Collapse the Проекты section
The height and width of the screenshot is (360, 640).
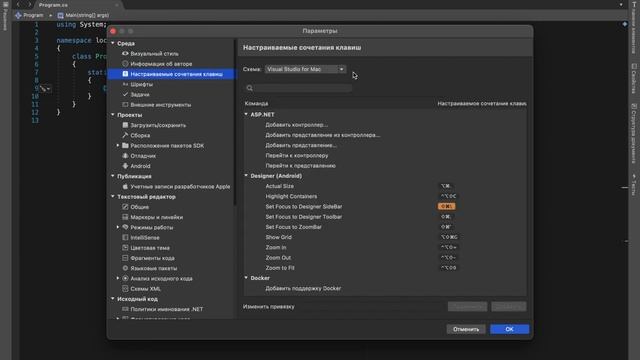[x=113, y=115]
